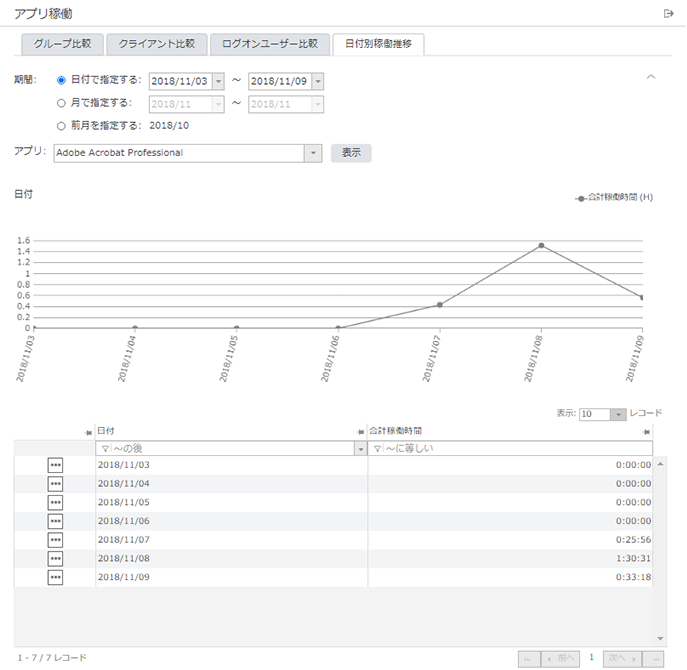The height and width of the screenshot is (670, 687).
Task: Select 日付で指定する radio button
Action: pyautogui.click(x=62, y=80)
